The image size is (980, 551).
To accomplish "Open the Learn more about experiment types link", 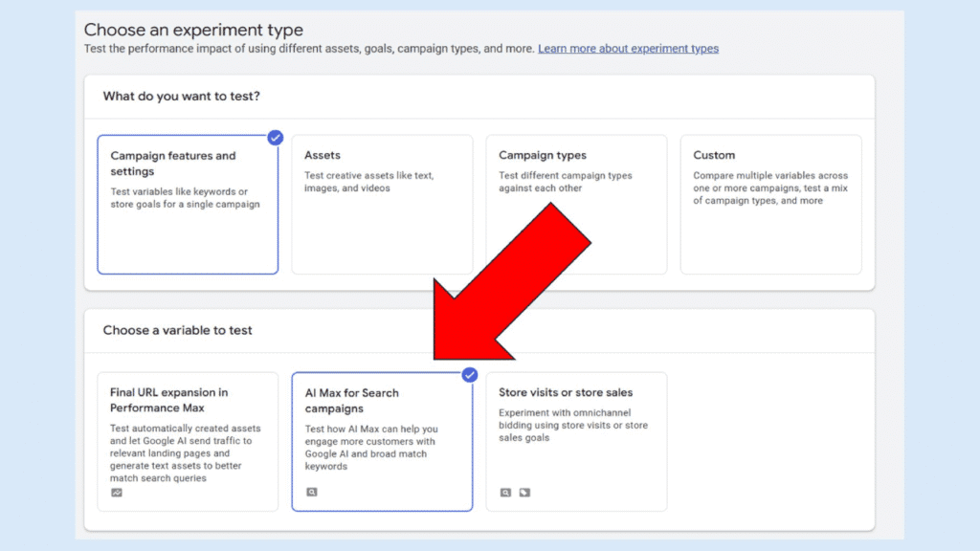I will [x=628, y=48].
